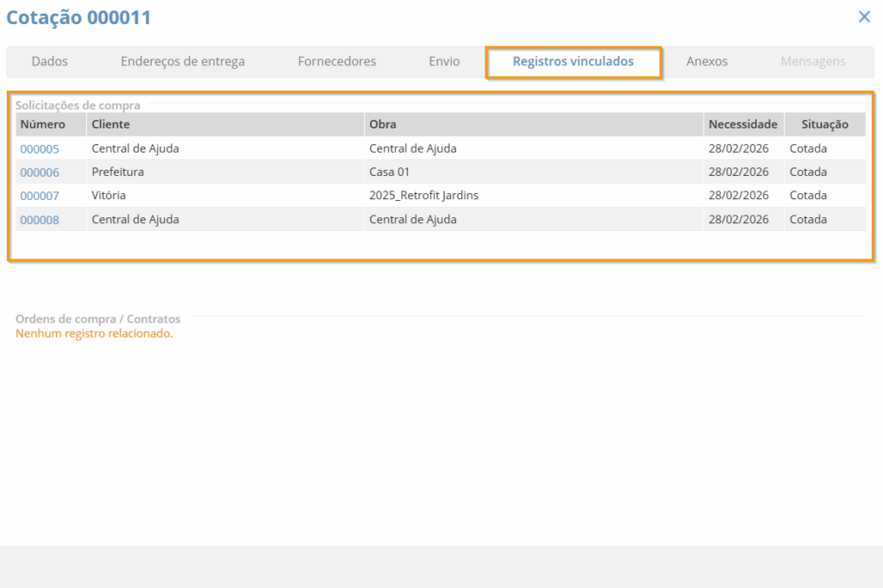
Task: Click the Obra column header
Action: click(x=383, y=125)
